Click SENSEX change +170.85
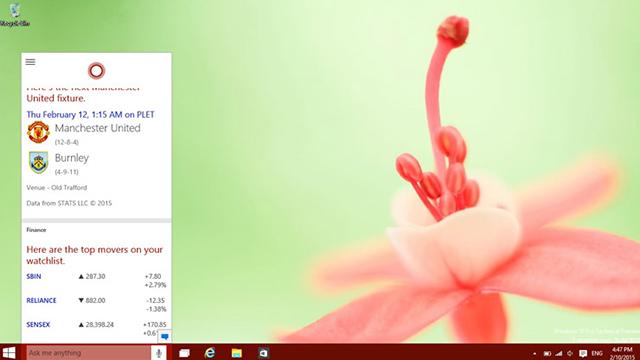640x360 pixels. pyautogui.click(x=155, y=324)
